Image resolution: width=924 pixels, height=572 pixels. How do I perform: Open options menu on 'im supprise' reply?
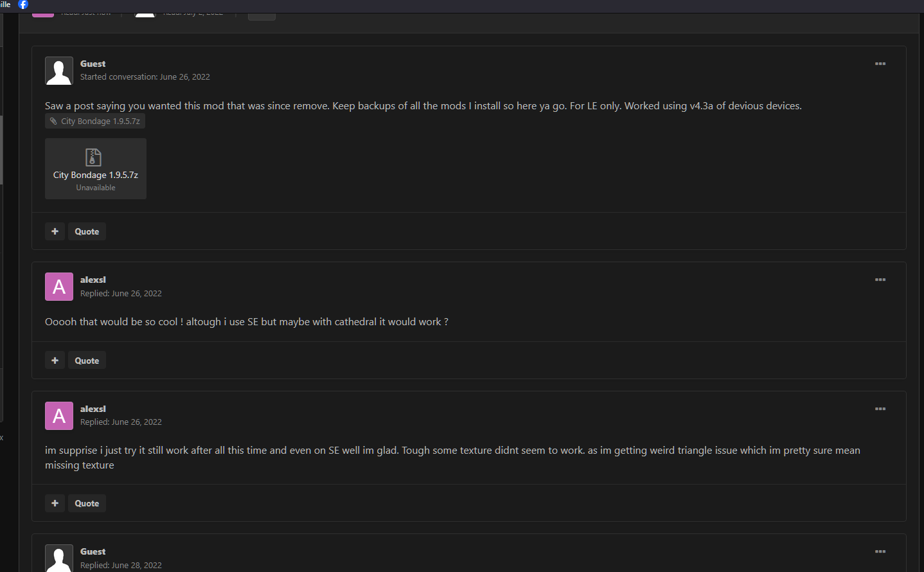pos(880,409)
